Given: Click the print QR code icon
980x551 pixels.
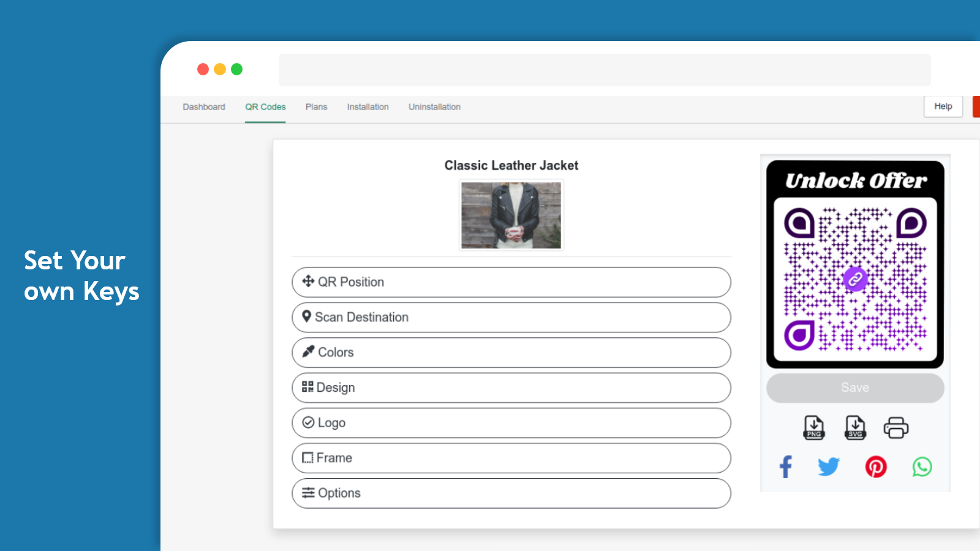Looking at the screenshot, I should (x=895, y=427).
